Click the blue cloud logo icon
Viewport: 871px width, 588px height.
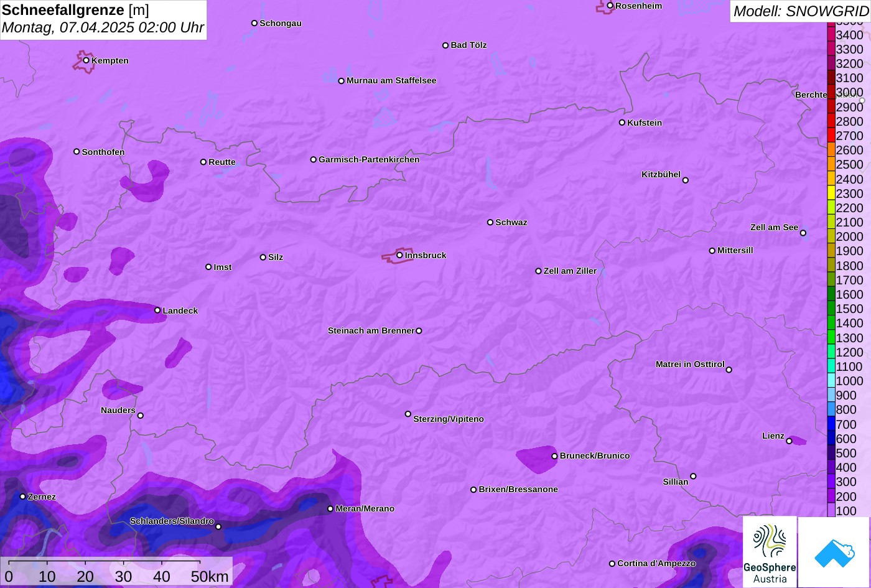pos(834,552)
